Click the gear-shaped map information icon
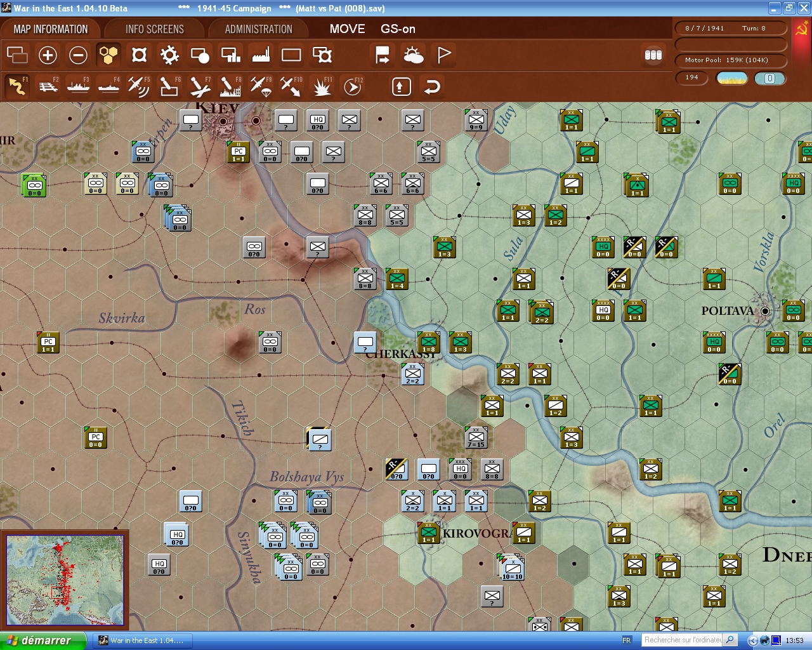 pos(169,55)
